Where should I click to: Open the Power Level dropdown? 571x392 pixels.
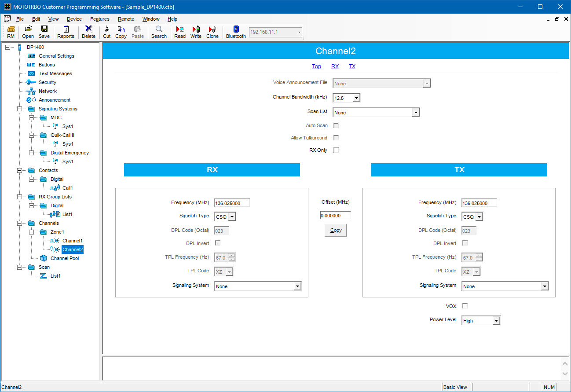(496, 321)
